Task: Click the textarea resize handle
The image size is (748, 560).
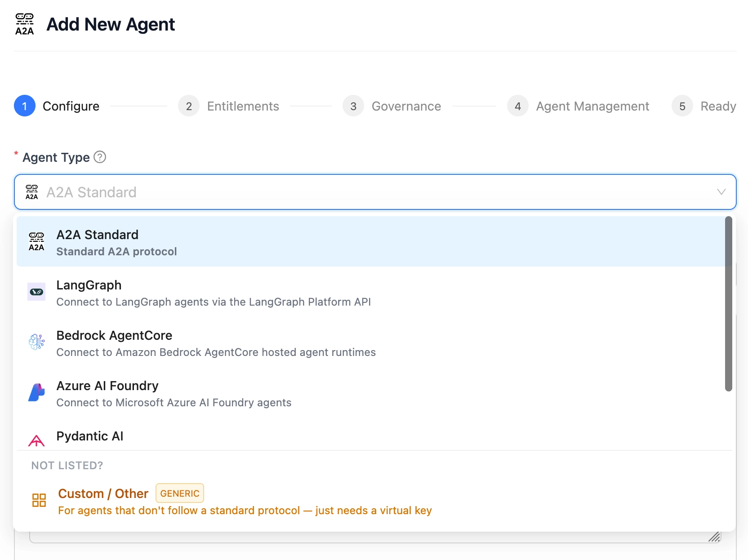Action: (x=714, y=537)
